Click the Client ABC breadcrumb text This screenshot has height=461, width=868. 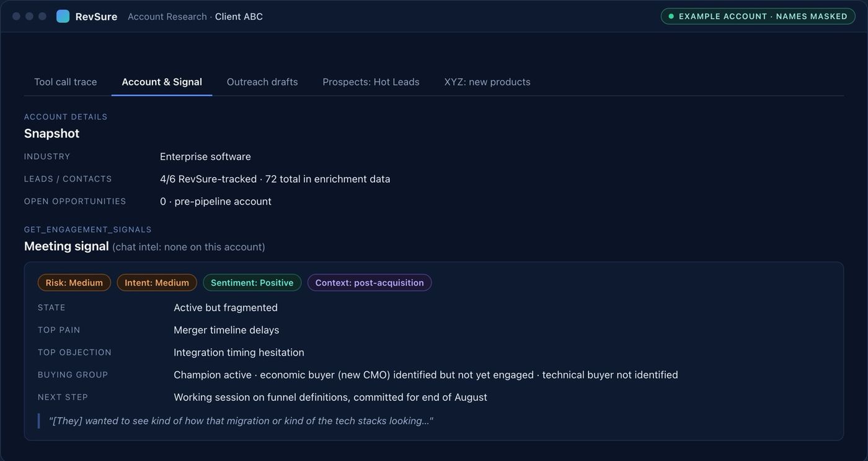click(x=239, y=17)
